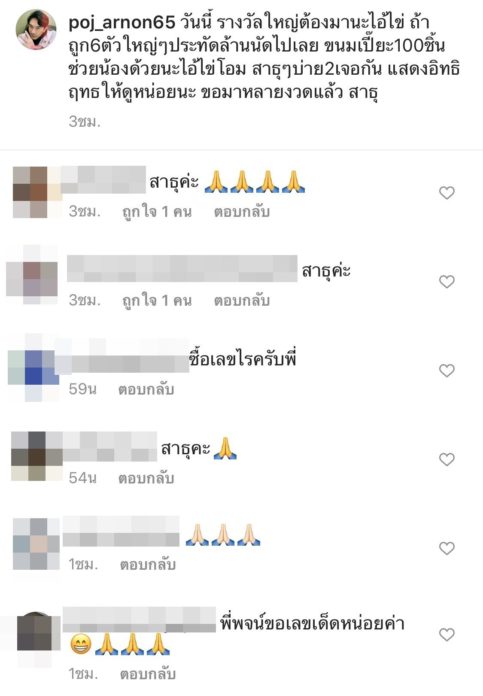
Task: Like the first สาธุค่ะ comment with four praying emojis
Action: (x=447, y=193)
